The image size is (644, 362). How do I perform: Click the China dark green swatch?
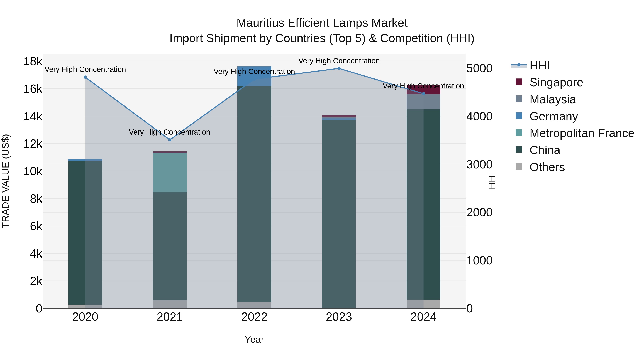pos(519,149)
